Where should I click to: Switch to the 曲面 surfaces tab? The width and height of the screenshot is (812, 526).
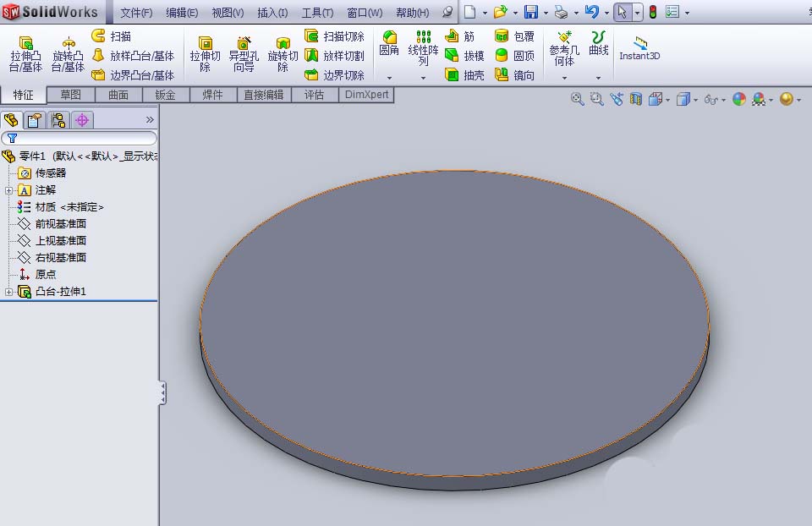[118, 95]
